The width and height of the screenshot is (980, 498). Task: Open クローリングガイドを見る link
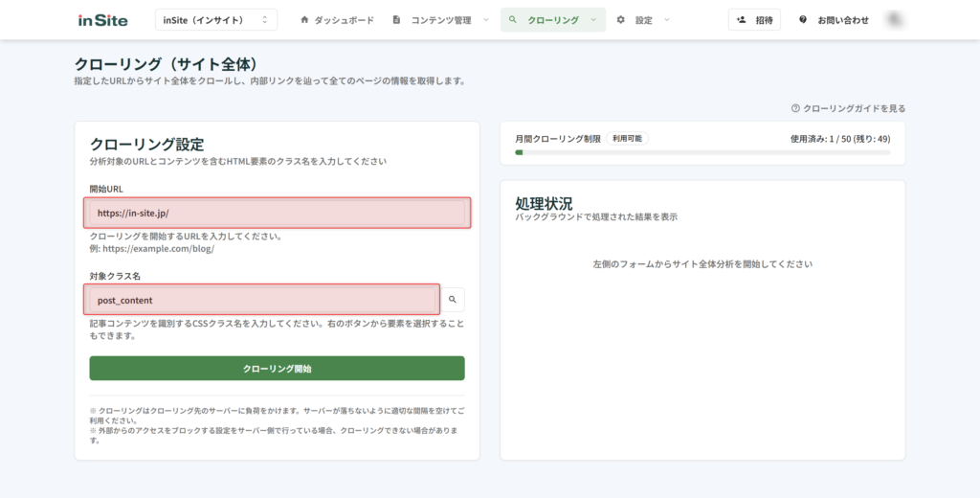tap(855, 108)
